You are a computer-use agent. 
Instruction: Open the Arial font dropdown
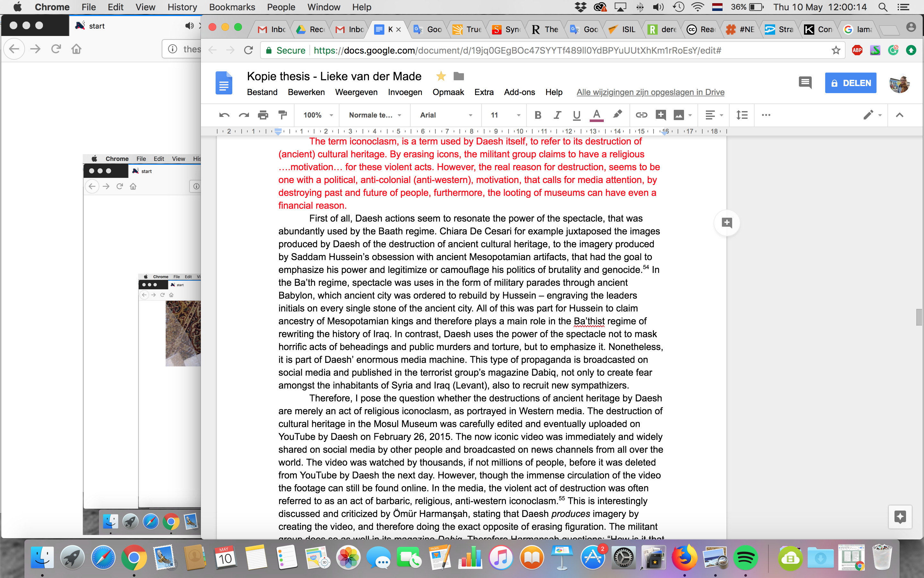tap(446, 115)
